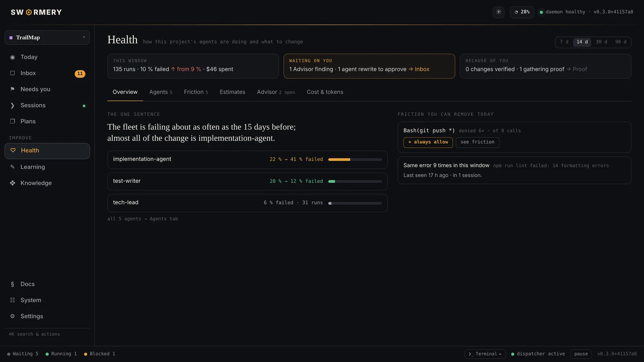Open the Cost & tokens tab

pos(325,92)
